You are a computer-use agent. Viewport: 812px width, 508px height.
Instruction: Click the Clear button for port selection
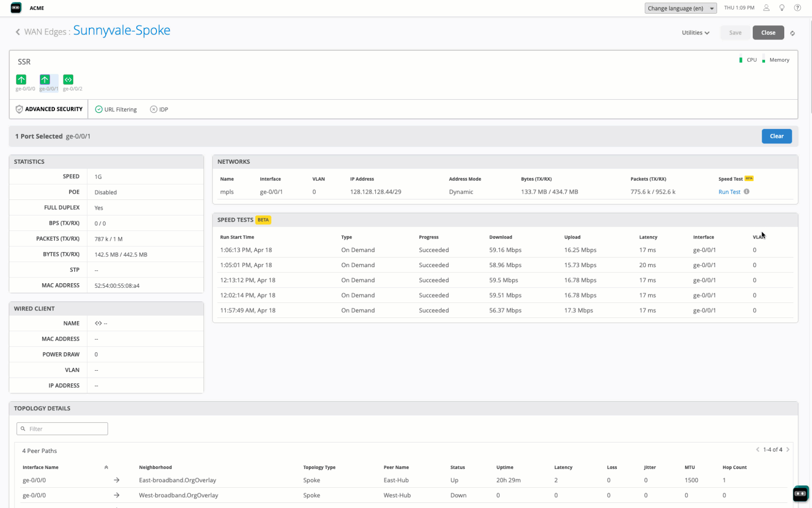click(776, 136)
